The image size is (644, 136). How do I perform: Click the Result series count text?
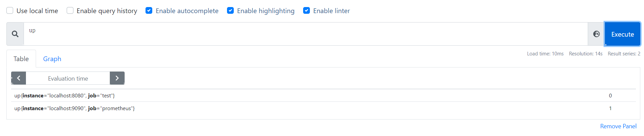(x=624, y=54)
